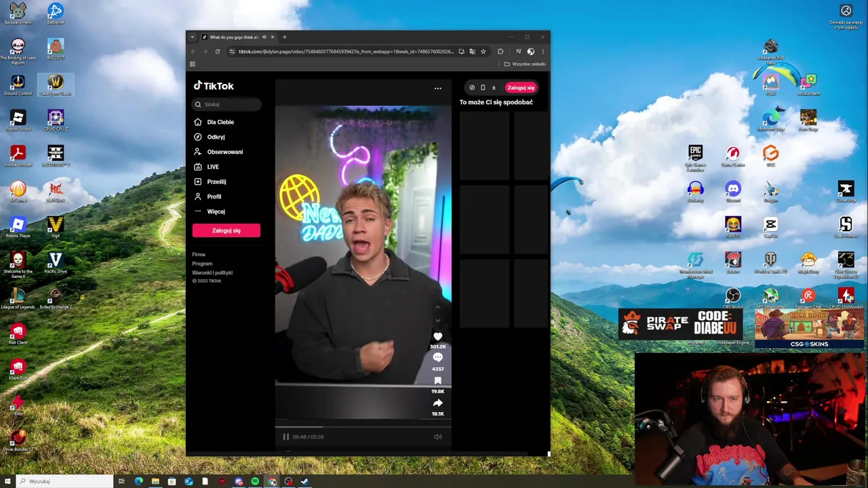Open the video three-dots options menu
Viewport: 868px width, 488px height.
437,88
